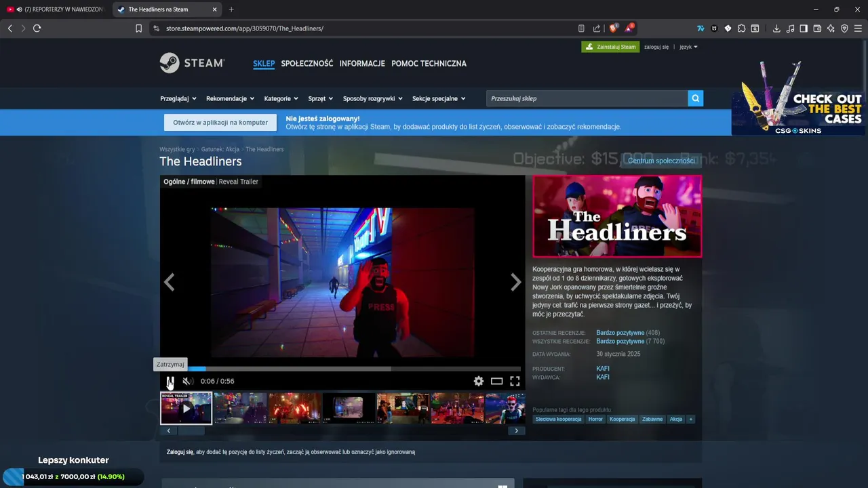Open Brave Shields lion icon
Image resolution: width=868 pixels, height=488 pixels.
pos(614,28)
